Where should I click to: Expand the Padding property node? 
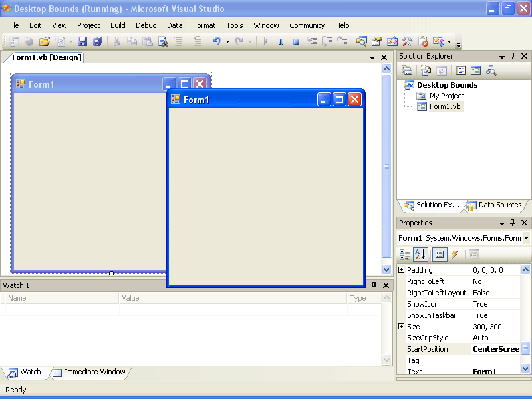401,270
